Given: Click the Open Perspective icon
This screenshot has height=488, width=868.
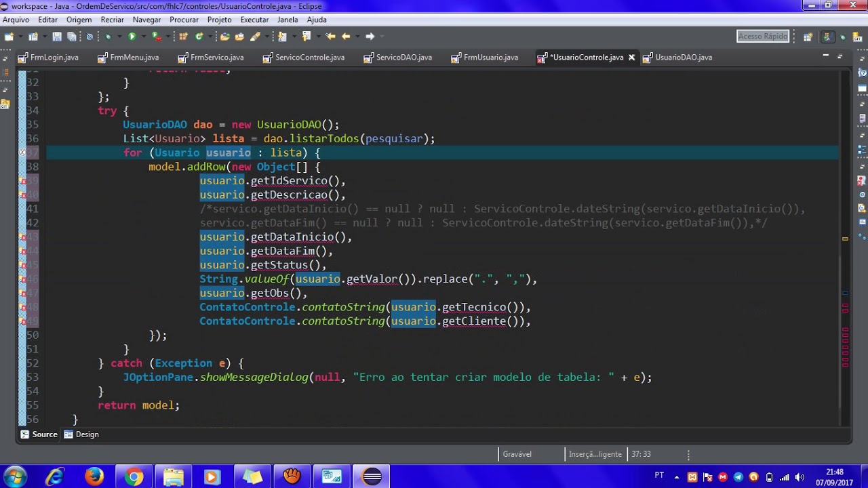Looking at the screenshot, I should pos(808,37).
